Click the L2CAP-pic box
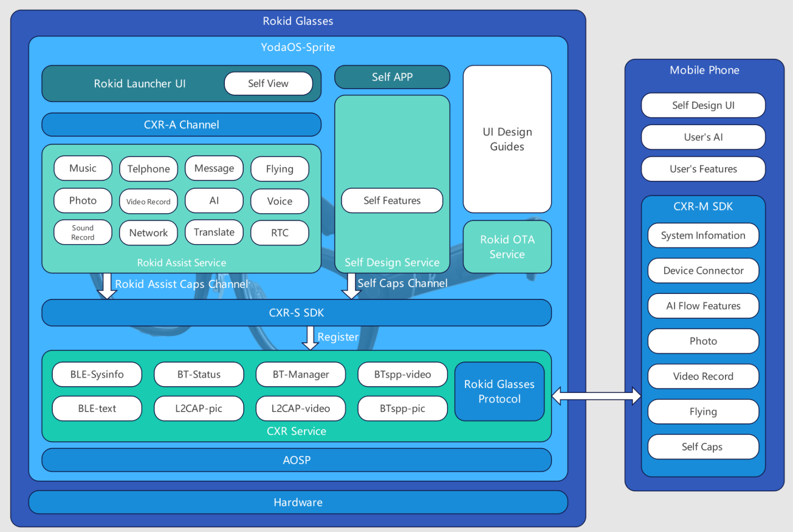This screenshot has height=532, width=793. pos(199,409)
